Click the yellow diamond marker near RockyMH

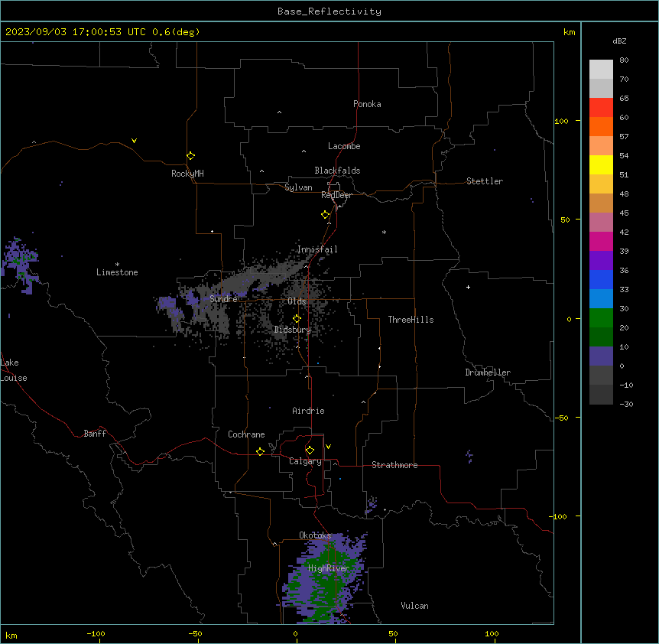pos(190,156)
